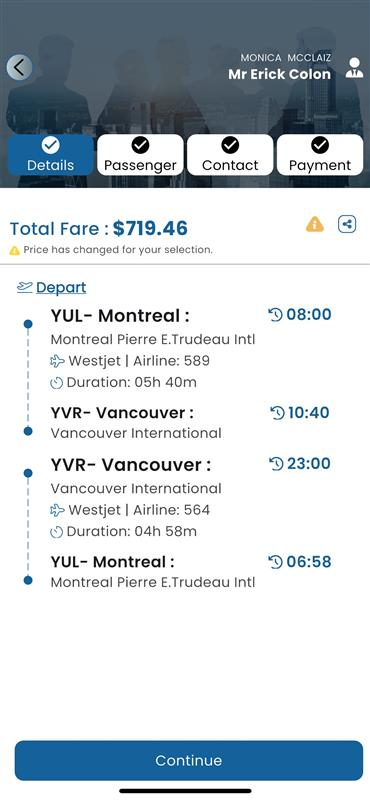Switch to the Contact step tab
The image size is (370, 800).
pos(230,155)
